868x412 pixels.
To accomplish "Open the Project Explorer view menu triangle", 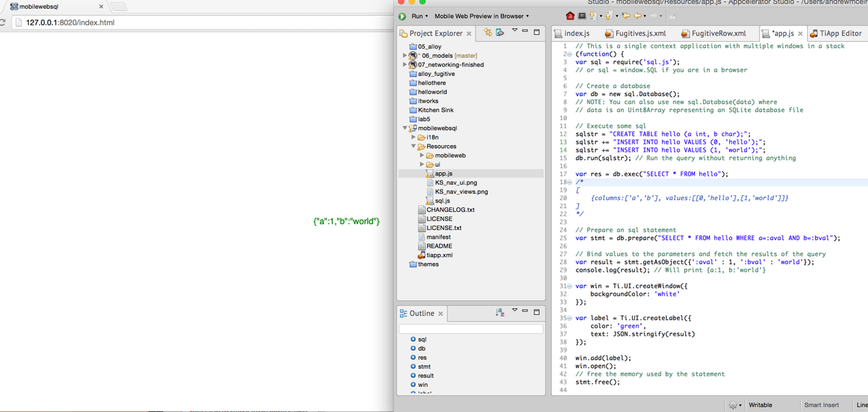I will point(514,30).
